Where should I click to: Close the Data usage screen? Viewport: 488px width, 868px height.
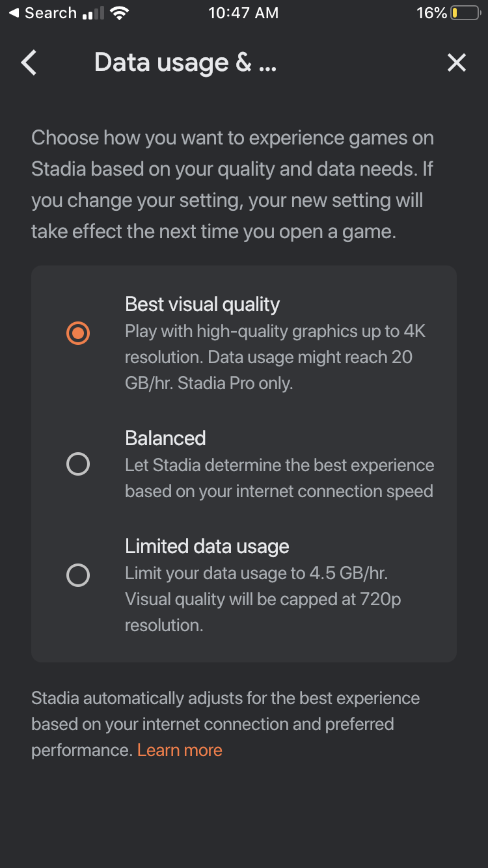[x=457, y=62]
